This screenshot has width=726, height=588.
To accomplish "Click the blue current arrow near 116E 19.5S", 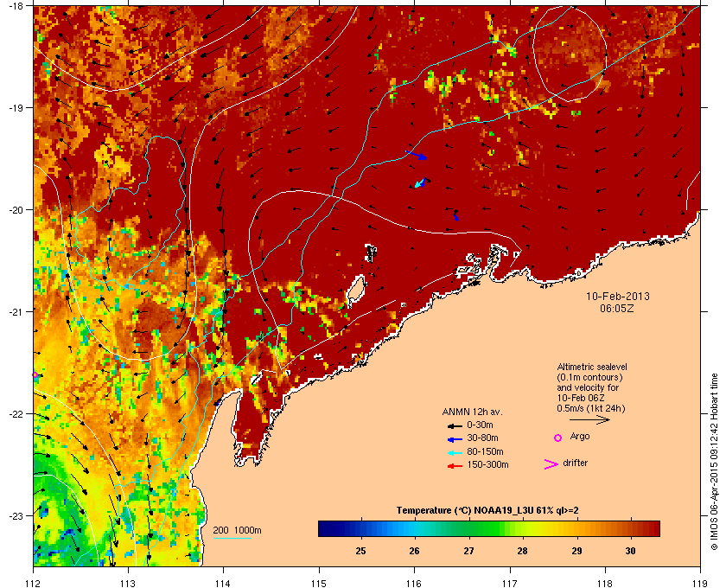I will 417,155.
